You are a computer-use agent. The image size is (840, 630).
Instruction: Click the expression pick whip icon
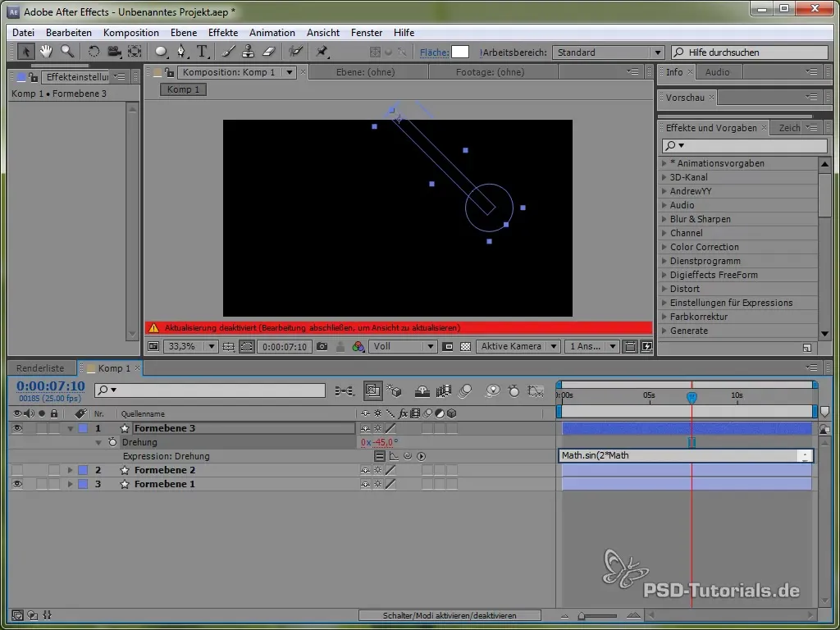(408, 456)
